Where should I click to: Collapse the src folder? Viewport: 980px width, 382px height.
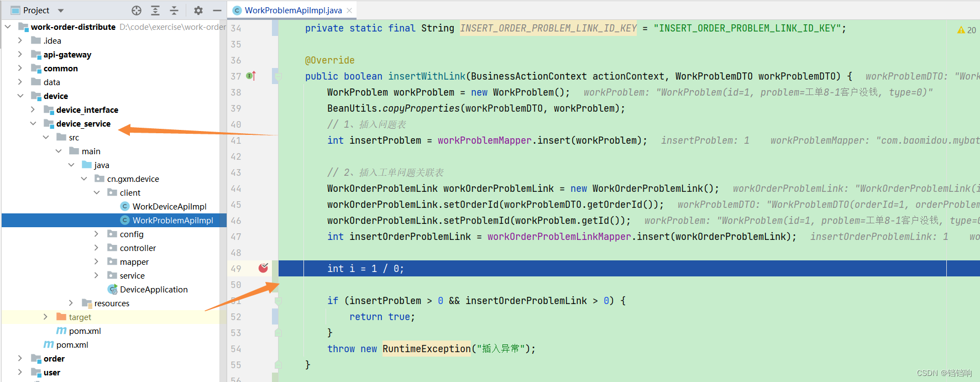point(45,137)
